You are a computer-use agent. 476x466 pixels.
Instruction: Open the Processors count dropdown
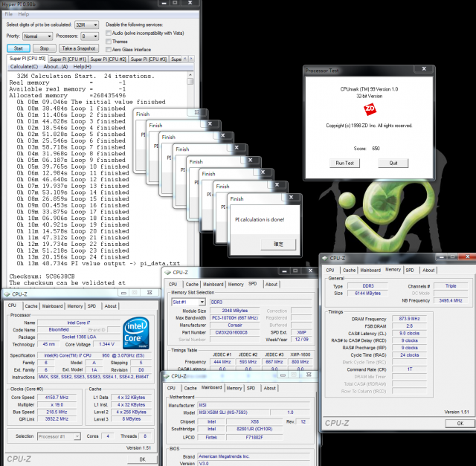click(x=90, y=36)
